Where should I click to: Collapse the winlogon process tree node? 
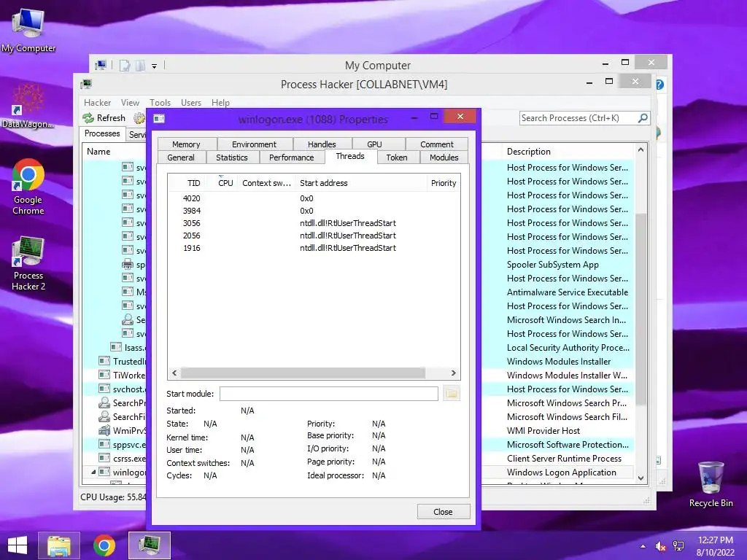[93, 472]
